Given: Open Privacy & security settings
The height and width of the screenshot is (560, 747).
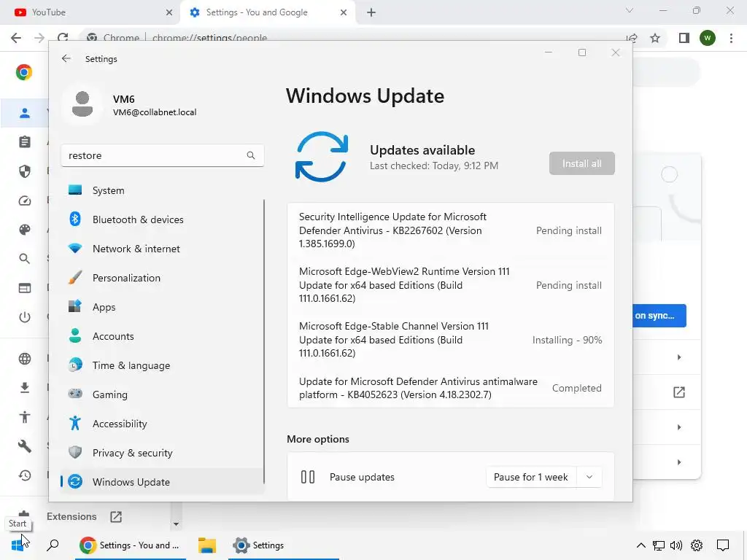Looking at the screenshot, I should click(162, 453).
